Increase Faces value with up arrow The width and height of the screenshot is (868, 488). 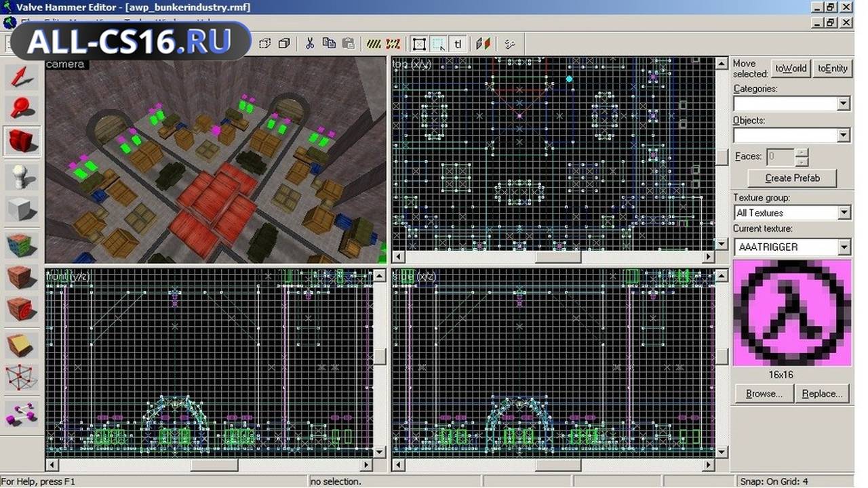pos(802,152)
